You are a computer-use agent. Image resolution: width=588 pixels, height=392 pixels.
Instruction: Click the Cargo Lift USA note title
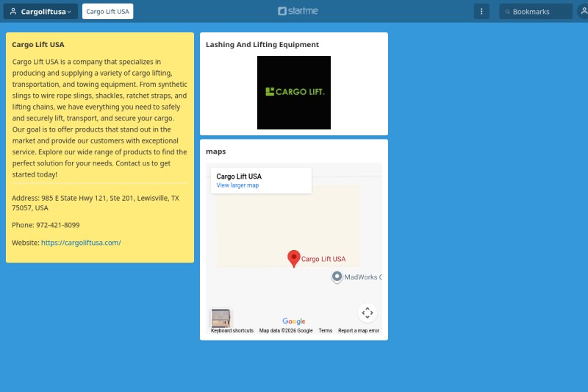pyautogui.click(x=38, y=45)
